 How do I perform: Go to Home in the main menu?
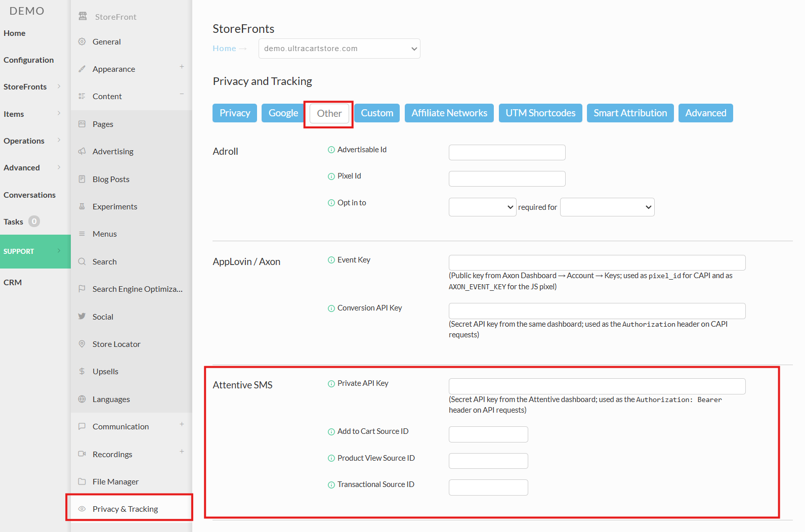coord(15,33)
